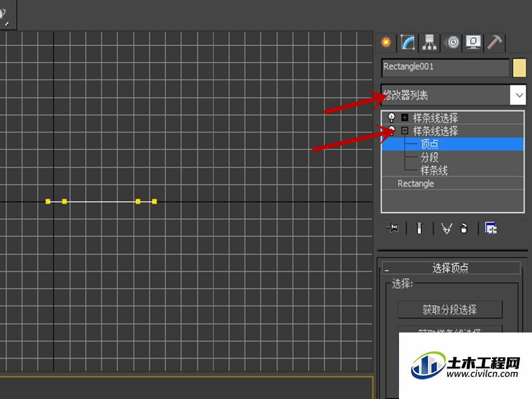Image resolution: width=532 pixels, height=399 pixels.
Task: Open the Hierarchy panel tab
Action: pyautogui.click(x=429, y=42)
